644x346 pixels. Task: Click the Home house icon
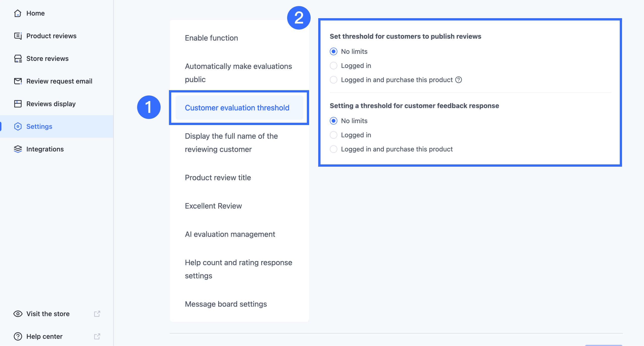[18, 13]
